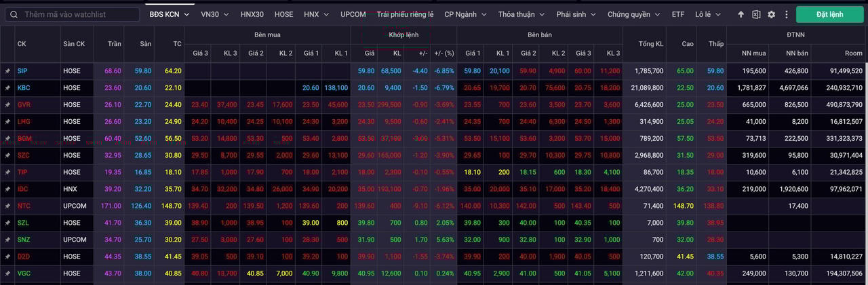Click the upload arrow icon in toolbar

[741, 14]
